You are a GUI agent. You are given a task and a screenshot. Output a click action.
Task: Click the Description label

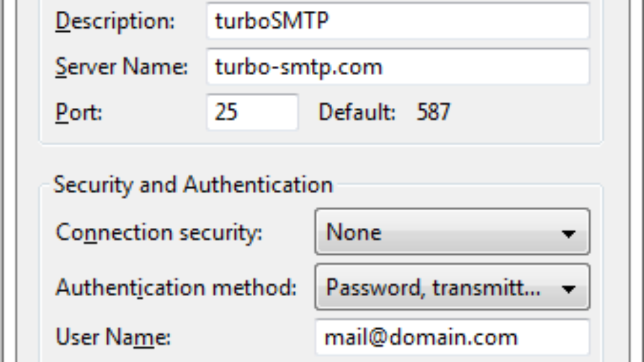[x=115, y=21]
